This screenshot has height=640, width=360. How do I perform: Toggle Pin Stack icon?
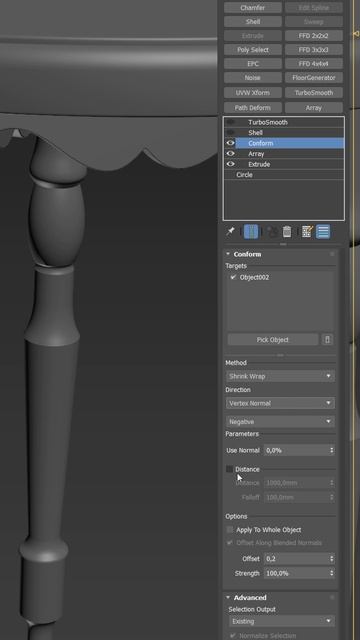230,232
